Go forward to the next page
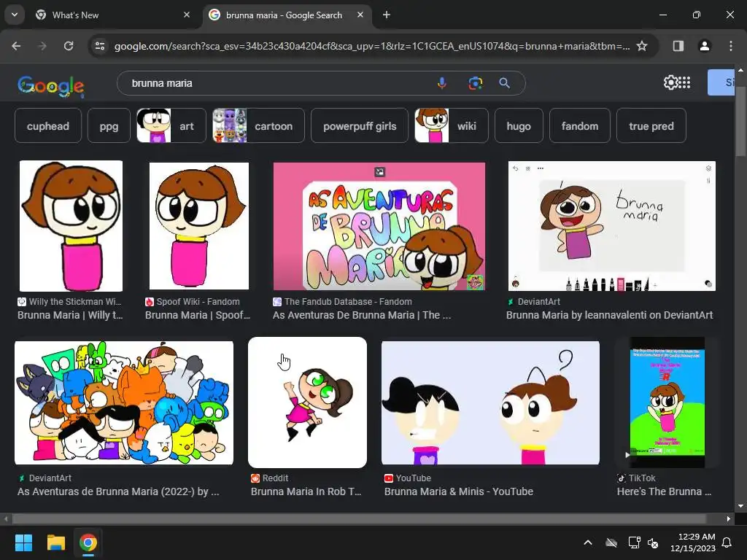747x560 pixels. point(42,46)
